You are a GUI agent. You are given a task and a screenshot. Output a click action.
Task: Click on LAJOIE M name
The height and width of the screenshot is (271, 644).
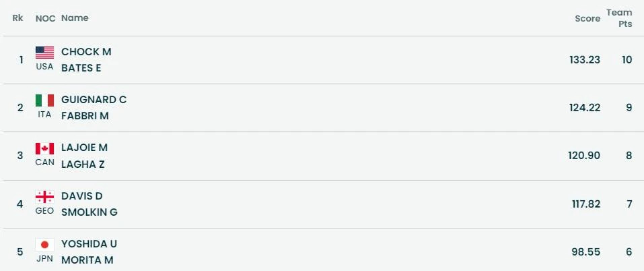pyautogui.click(x=84, y=148)
